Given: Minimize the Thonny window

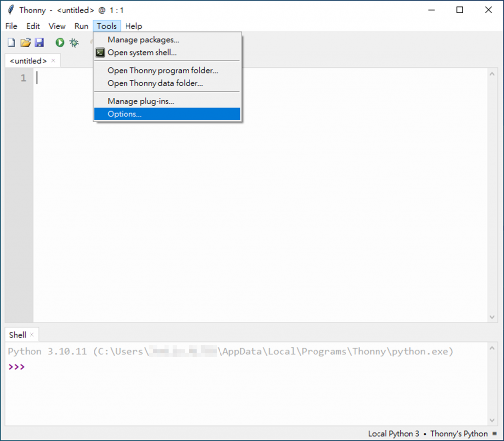Looking at the screenshot, I should point(431,10).
